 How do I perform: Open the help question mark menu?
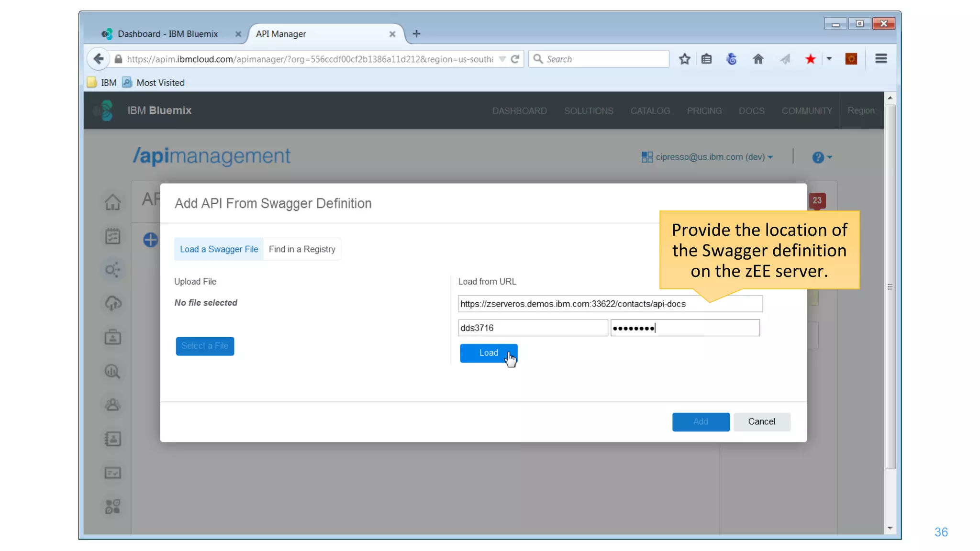pos(822,157)
